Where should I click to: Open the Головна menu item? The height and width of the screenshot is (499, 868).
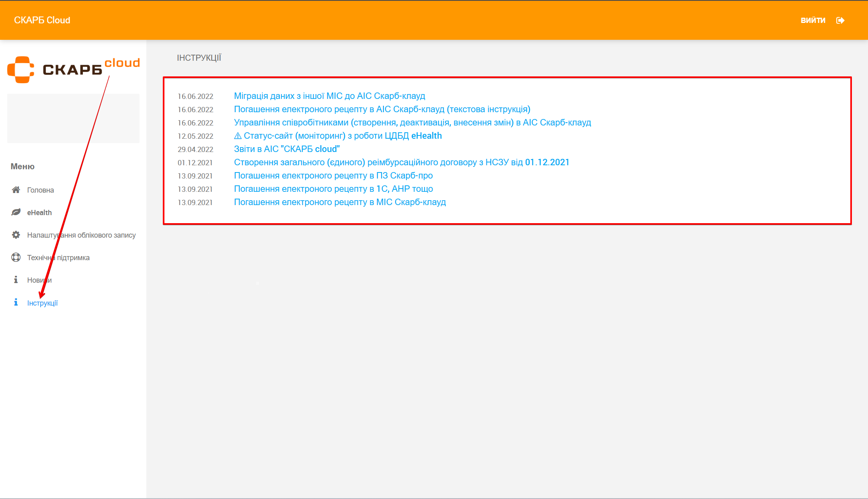[40, 190]
